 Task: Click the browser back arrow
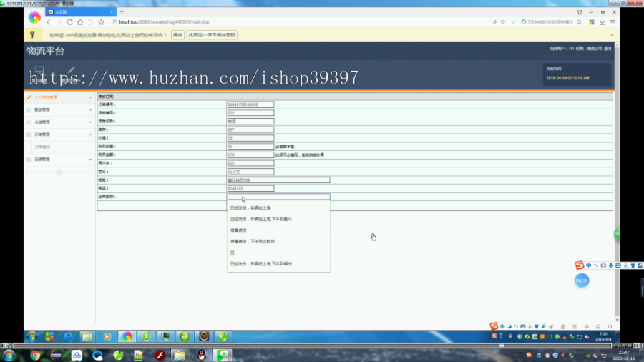point(49,22)
